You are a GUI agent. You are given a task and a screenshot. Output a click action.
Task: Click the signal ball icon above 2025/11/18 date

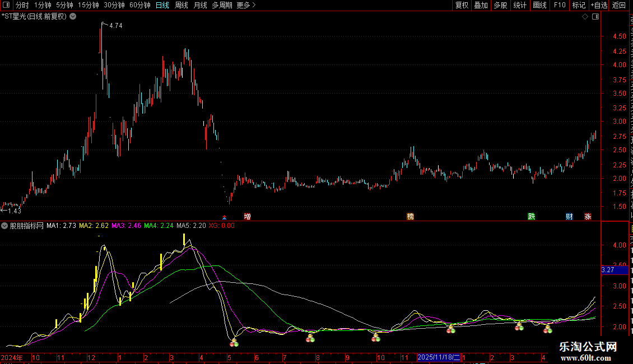coord(451,329)
